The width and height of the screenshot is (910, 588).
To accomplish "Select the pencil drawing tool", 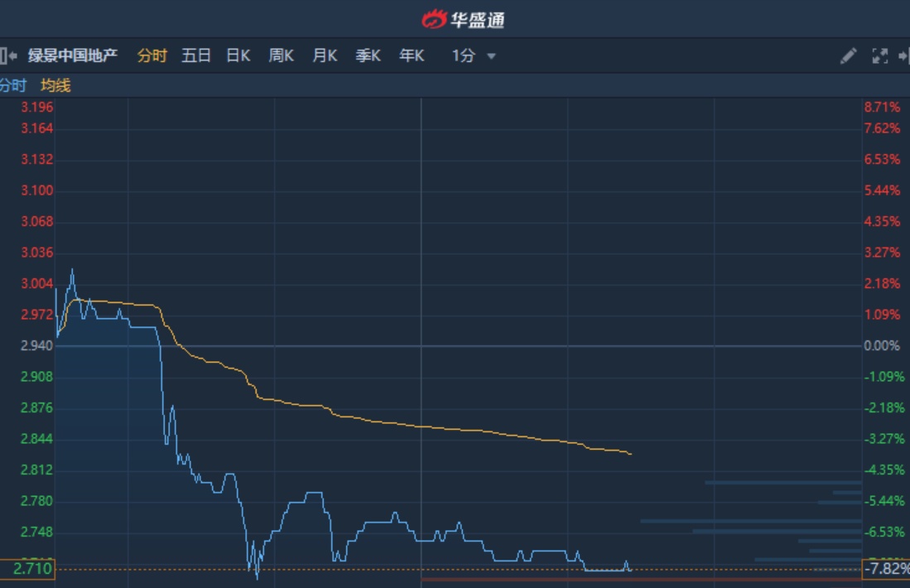I will tap(848, 55).
